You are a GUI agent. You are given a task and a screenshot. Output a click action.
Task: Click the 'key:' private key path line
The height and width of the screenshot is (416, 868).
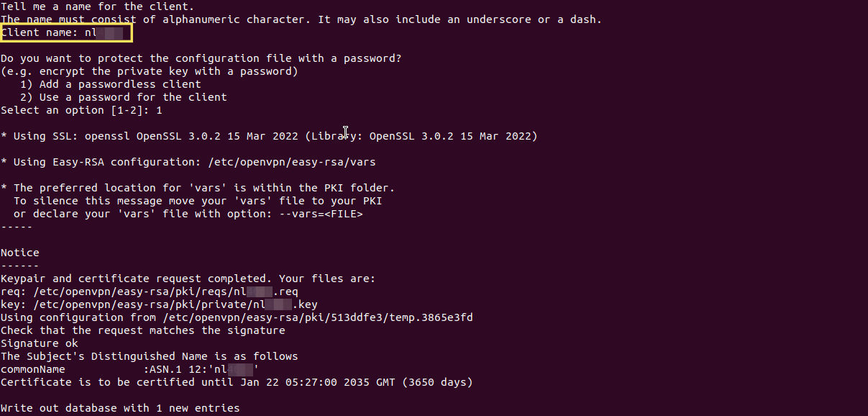tap(159, 304)
